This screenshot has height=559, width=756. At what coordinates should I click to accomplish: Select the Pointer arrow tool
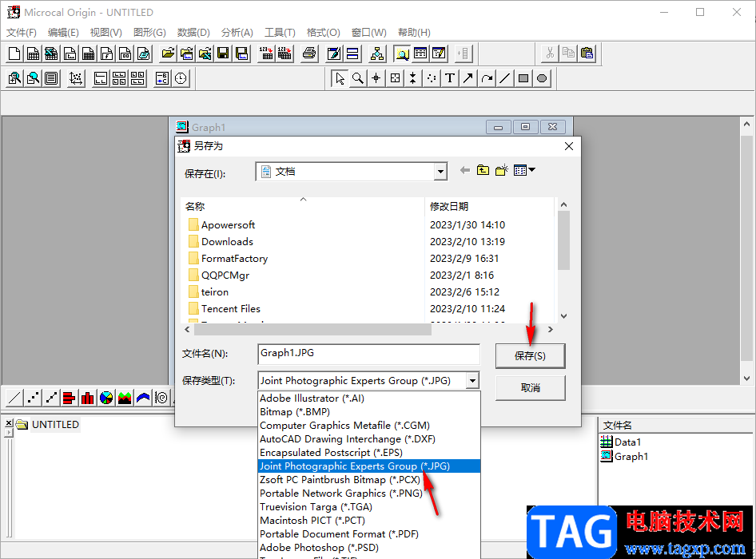(340, 78)
